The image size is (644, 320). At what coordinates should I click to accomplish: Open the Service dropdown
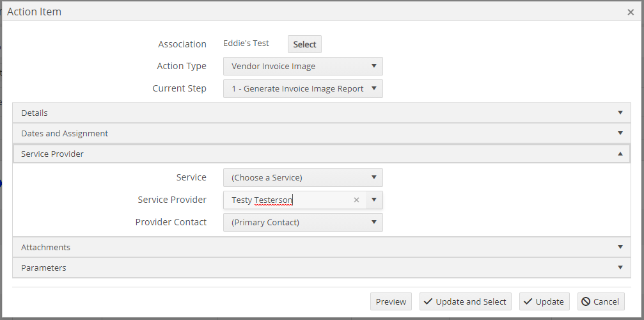303,177
